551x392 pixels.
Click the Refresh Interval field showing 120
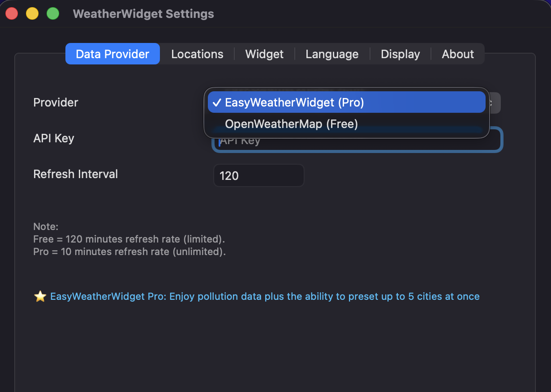[258, 175]
